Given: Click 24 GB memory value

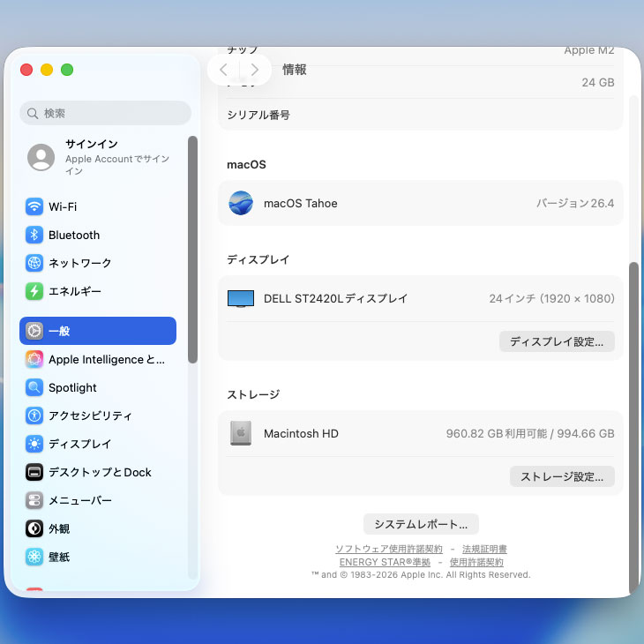Looking at the screenshot, I should point(598,83).
